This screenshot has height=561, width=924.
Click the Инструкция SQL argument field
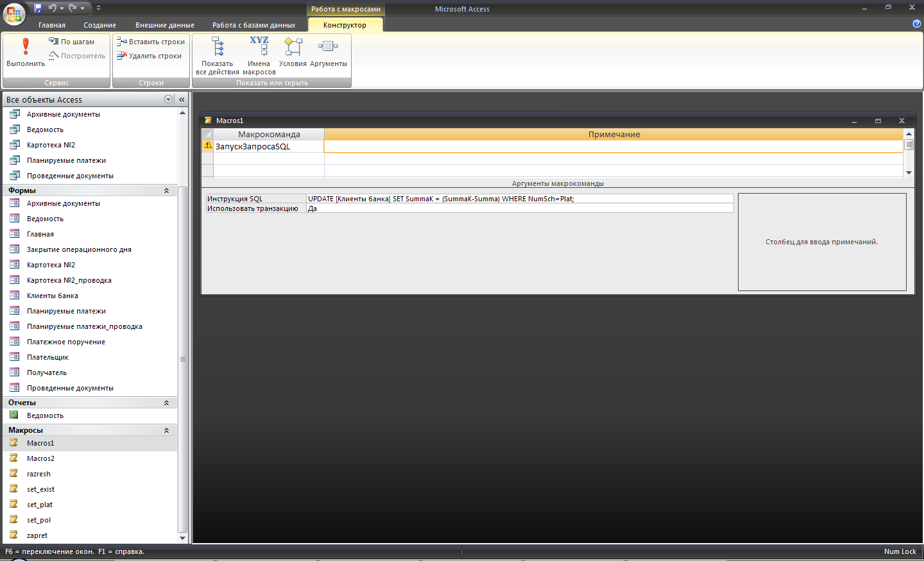(520, 199)
